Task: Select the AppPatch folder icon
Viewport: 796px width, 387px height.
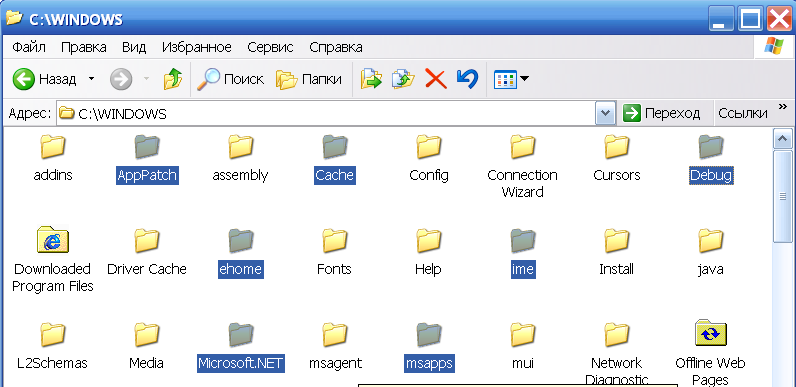Action: pos(147,146)
